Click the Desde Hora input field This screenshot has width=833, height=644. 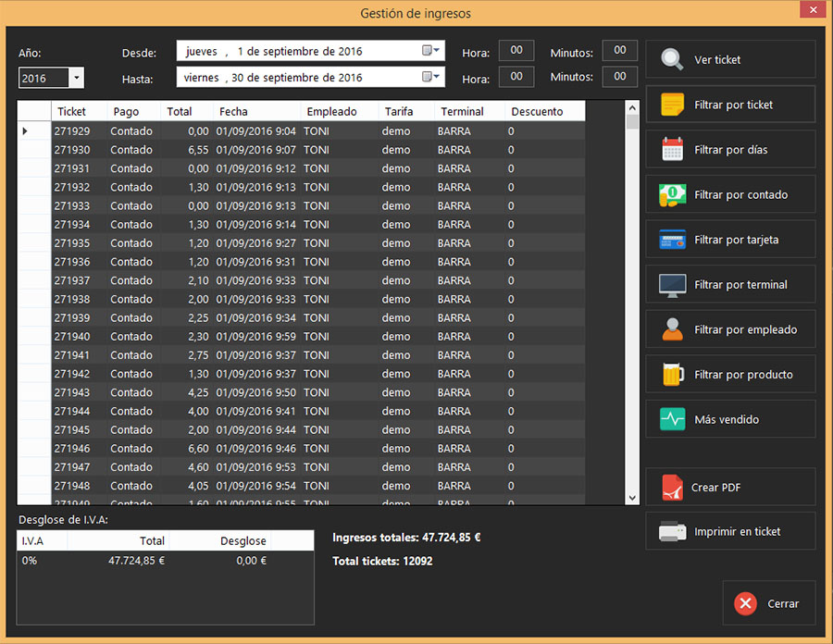(x=516, y=51)
